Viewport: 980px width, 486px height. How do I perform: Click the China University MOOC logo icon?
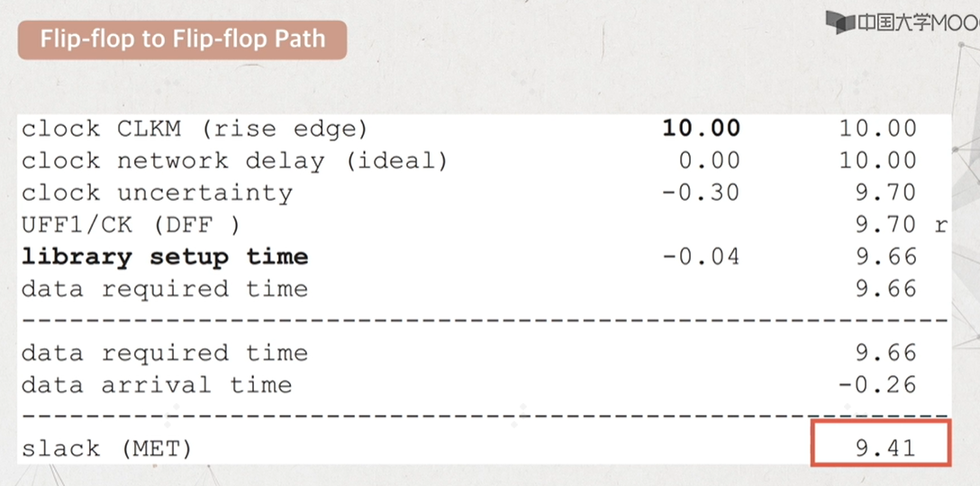840,22
